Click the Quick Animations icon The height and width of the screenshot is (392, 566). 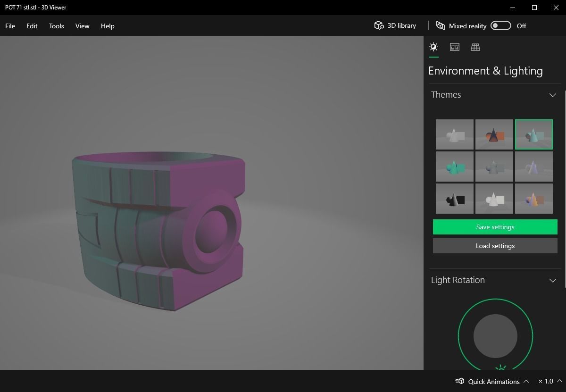[459, 381]
